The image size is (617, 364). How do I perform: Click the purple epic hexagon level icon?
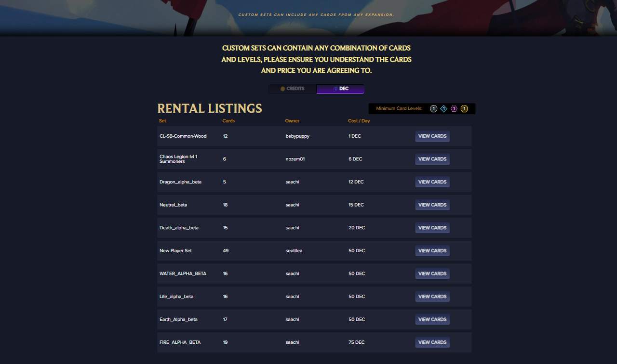(454, 109)
